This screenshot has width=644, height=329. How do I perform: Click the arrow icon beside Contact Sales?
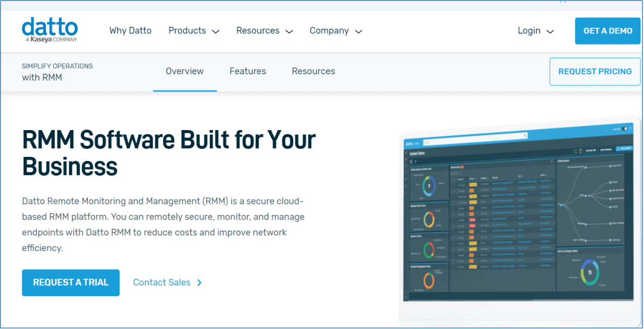point(199,282)
